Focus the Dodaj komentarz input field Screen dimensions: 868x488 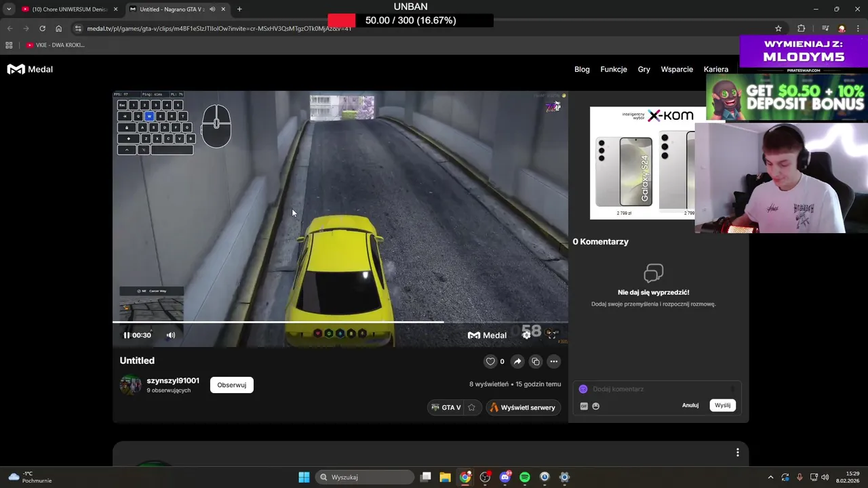pos(657,389)
